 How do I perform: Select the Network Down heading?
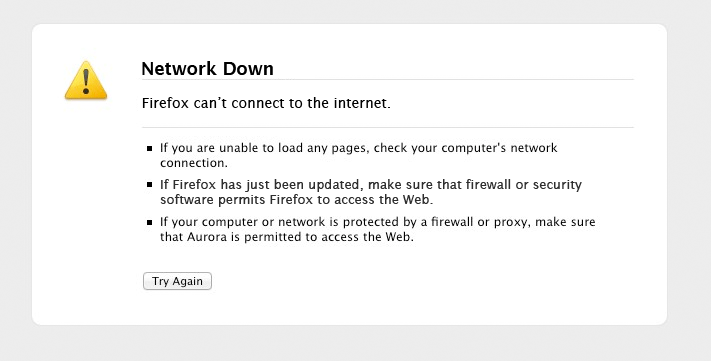(207, 69)
